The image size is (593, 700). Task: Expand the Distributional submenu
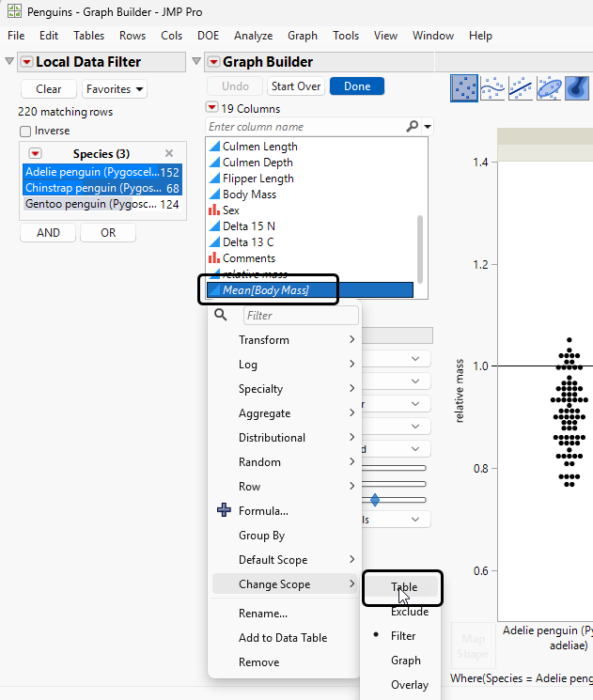pos(285,438)
